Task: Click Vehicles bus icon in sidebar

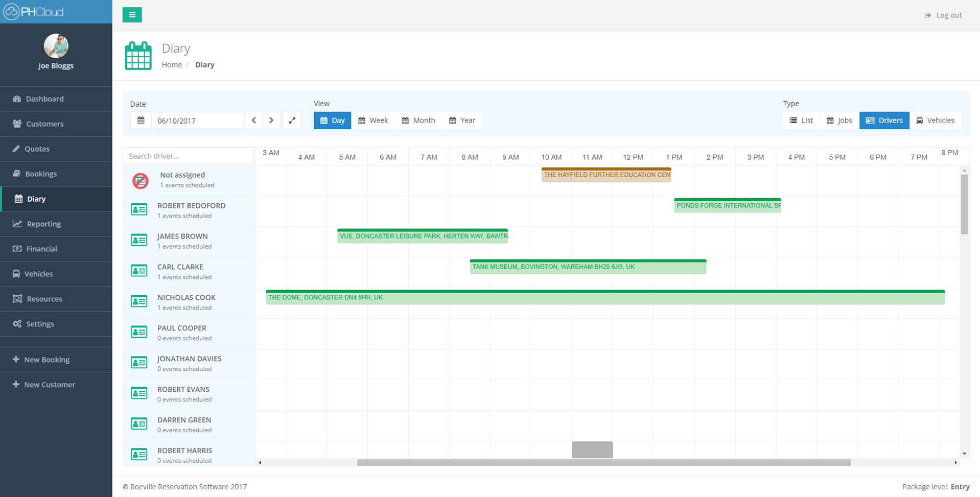Action: pyautogui.click(x=16, y=274)
